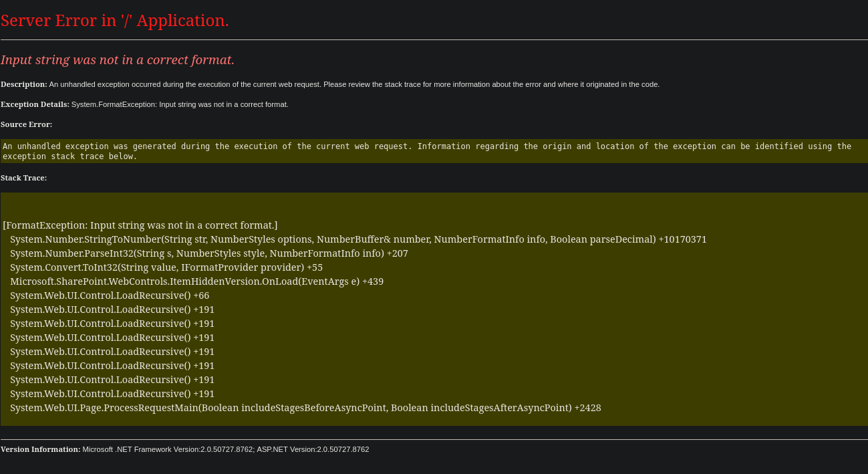Click the 'Version Information:' label
Viewport: 868px width, 474px height.
41,449
